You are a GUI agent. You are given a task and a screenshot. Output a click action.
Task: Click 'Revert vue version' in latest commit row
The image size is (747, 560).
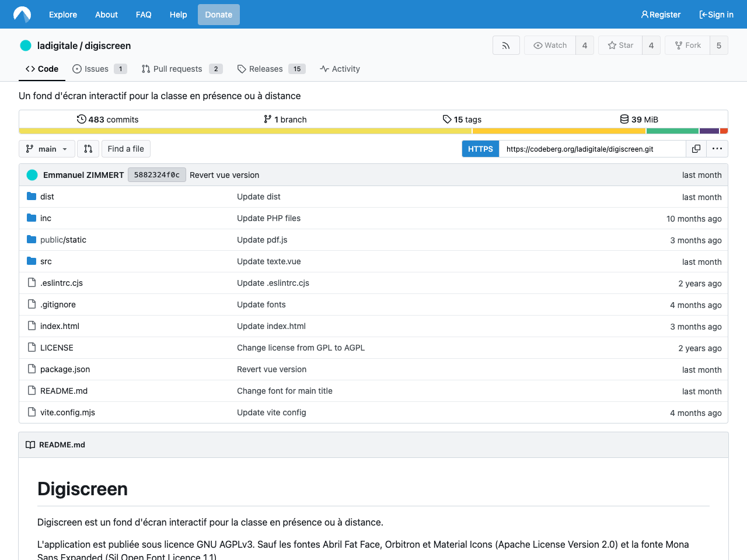(225, 175)
